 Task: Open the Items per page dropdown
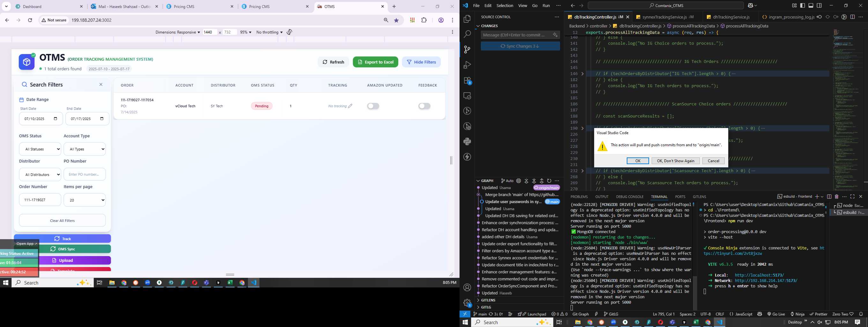pos(85,200)
